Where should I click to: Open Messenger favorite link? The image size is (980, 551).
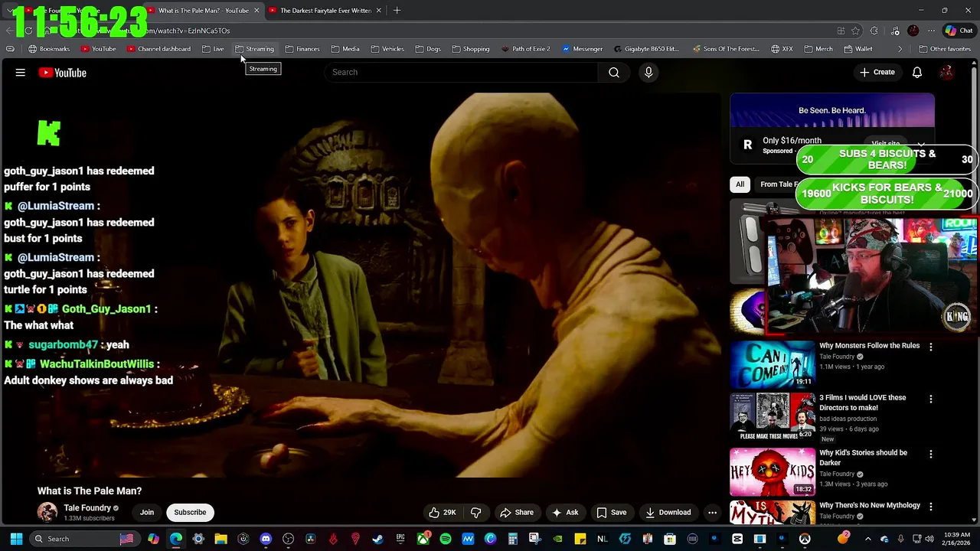click(x=583, y=49)
